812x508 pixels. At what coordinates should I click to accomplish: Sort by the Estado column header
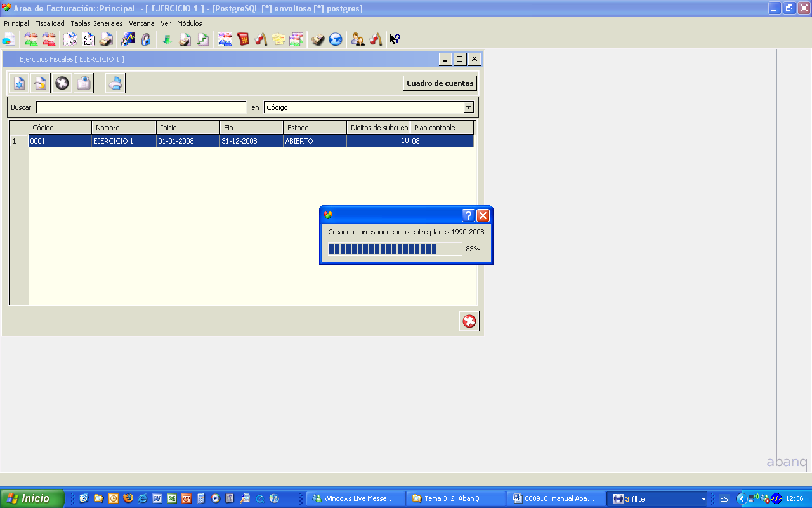pos(315,128)
